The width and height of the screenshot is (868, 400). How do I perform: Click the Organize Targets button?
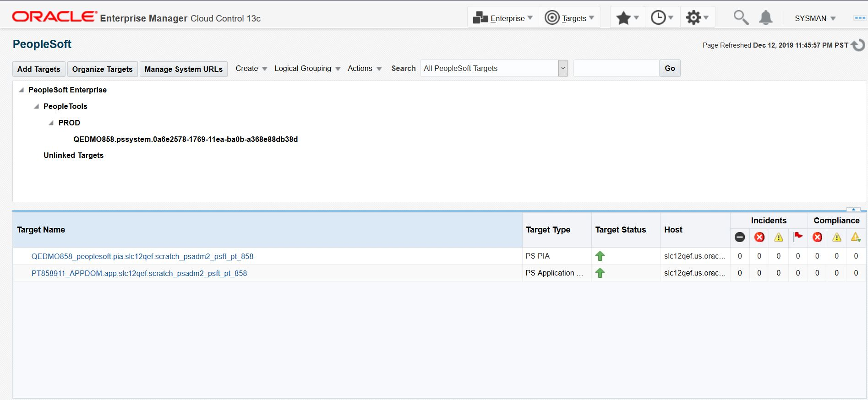tap(102, 69)
